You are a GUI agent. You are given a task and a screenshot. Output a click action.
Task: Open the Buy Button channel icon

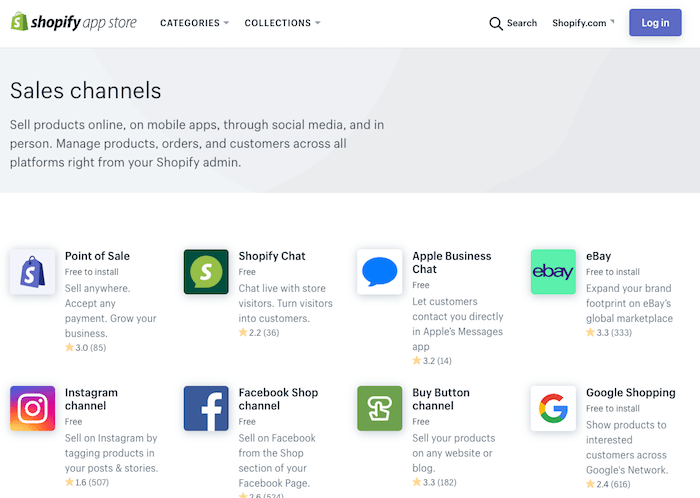pyautogui.click(x=380, y=408)
